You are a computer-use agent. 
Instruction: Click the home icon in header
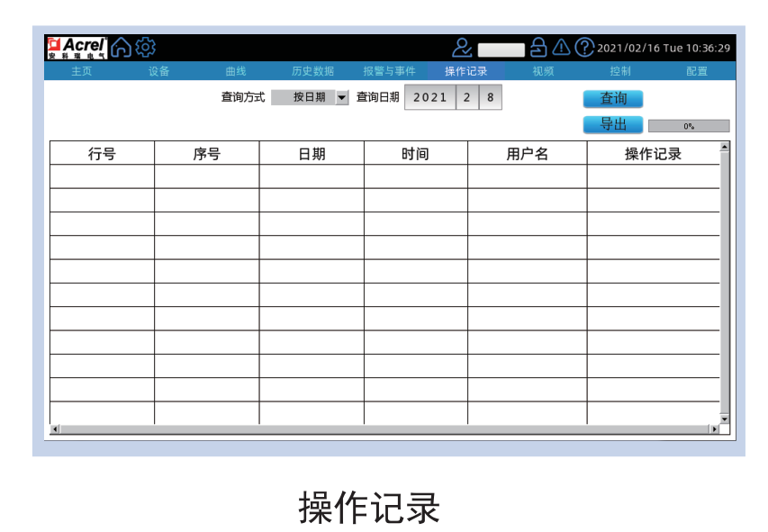point(122,47)
